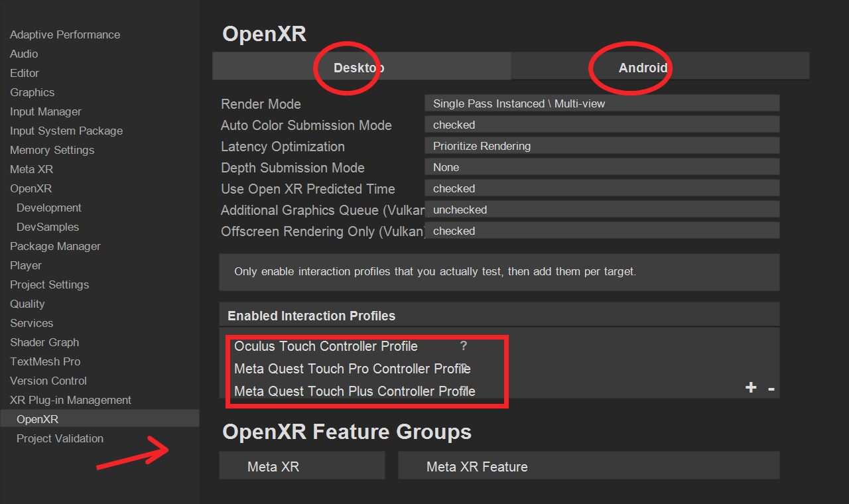Select Oculus Touch Controller Profile row

(x=326, y=346)
